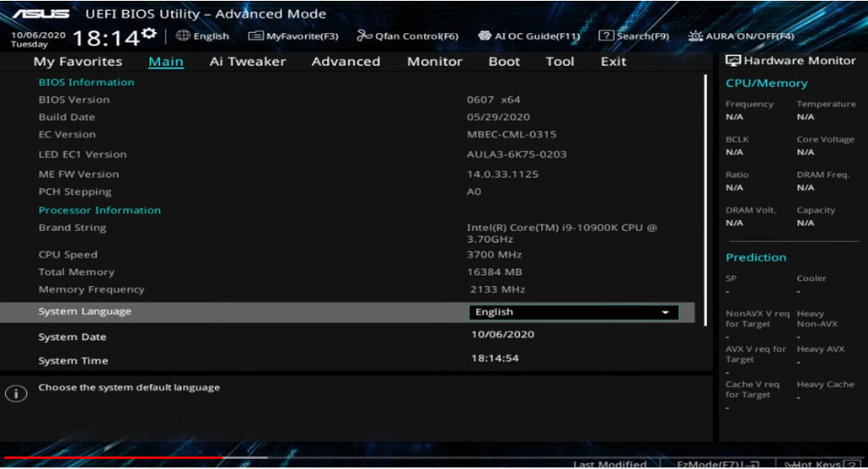
Task: Open the Tool tab
Action: point(560,62)
